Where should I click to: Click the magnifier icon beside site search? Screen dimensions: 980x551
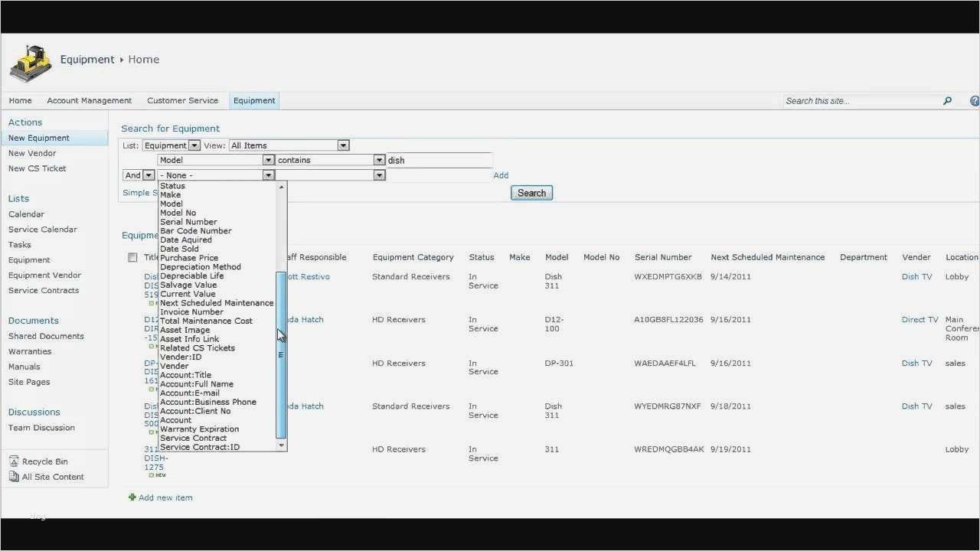[947, 100]
